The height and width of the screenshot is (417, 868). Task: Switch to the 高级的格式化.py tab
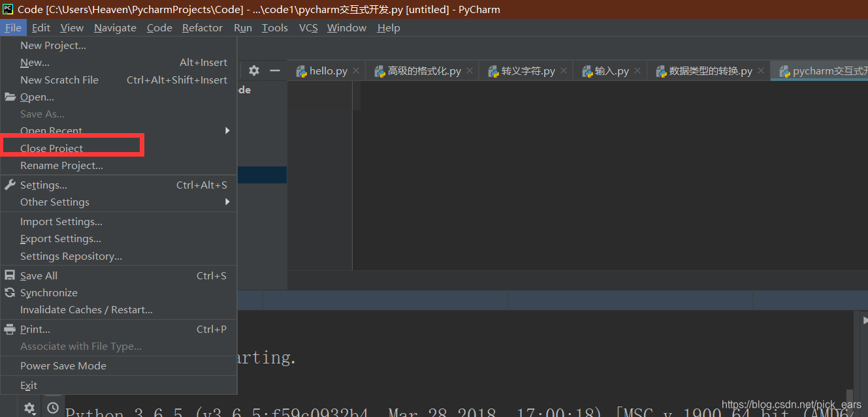coord(424,71)
